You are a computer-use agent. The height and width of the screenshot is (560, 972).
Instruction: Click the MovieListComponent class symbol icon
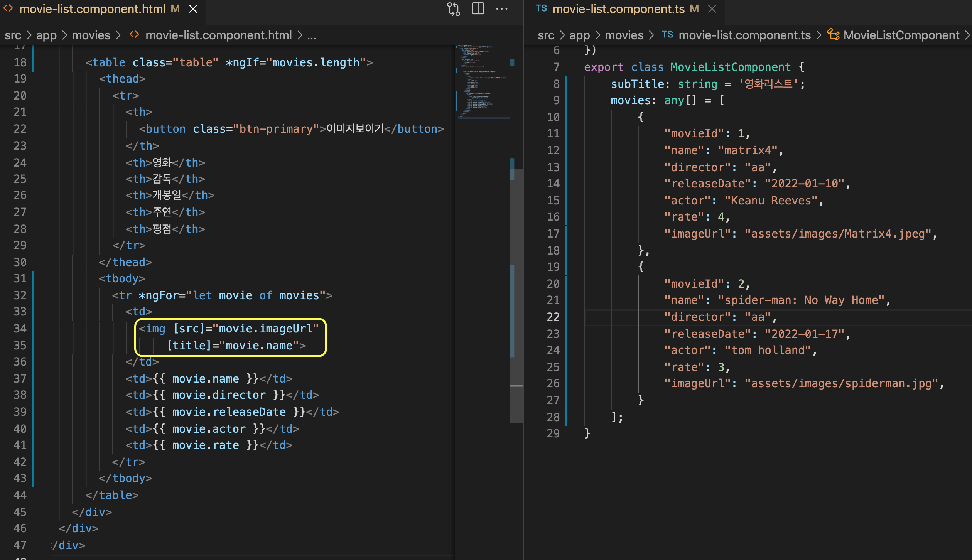pyautogui.click(x=833, y=35)
